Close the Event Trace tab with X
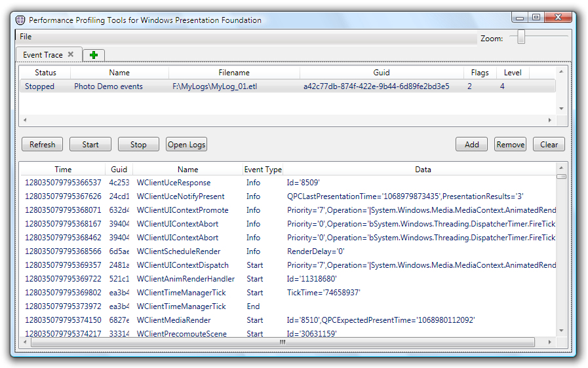 (71, 54)
